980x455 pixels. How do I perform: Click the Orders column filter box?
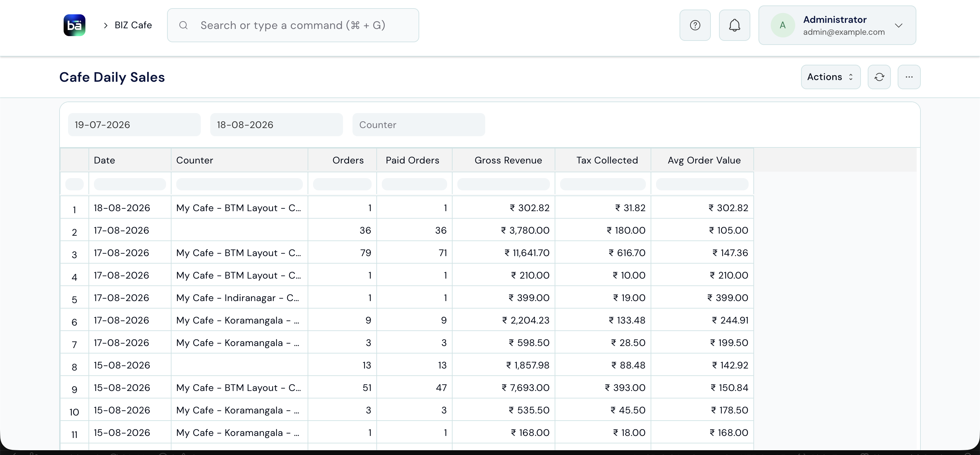[x=342, y=184]
